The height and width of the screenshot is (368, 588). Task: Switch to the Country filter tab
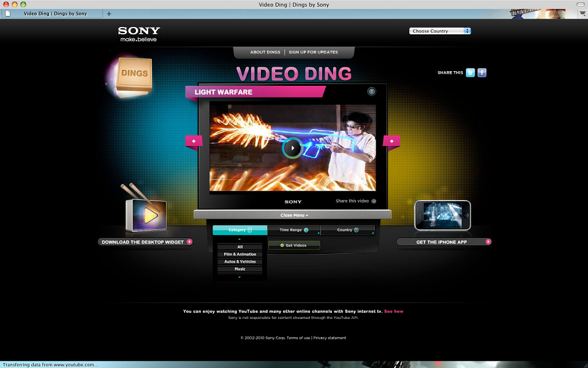tap(348, 230)
